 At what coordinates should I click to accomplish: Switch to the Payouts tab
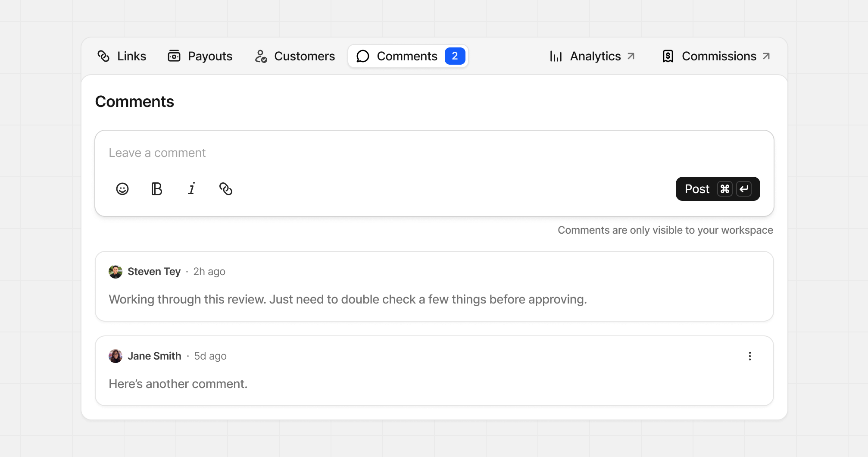pos(200,56)
